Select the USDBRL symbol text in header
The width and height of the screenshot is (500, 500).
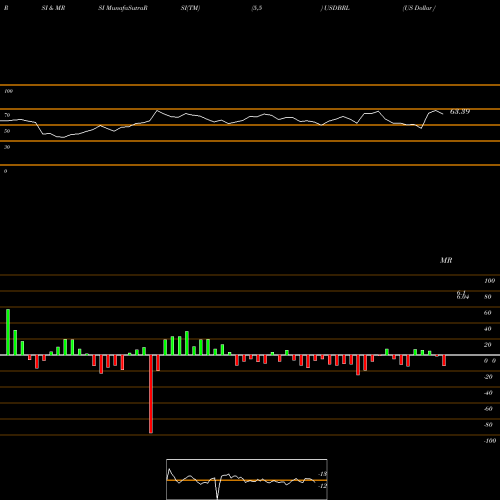pyautogui.click(x=337, y=8)
